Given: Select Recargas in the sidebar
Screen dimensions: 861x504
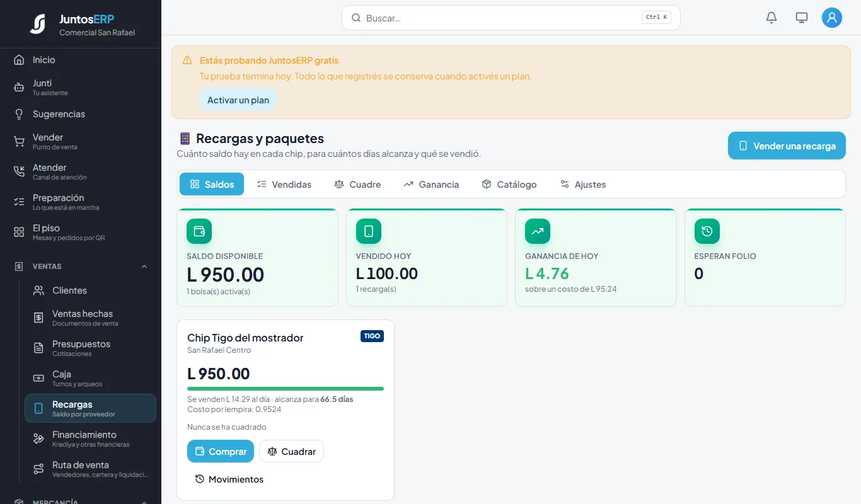Looking at the screenshot, I should point(90,408).
